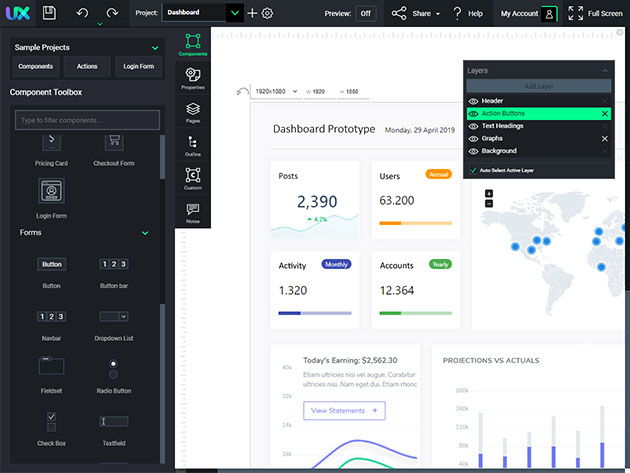Undo the last action
This screenshot has height=473, width=630.
(x=82, y=13)
